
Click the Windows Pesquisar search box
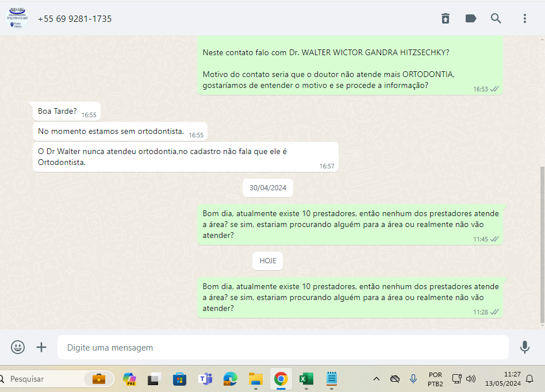tap(42, 379)
